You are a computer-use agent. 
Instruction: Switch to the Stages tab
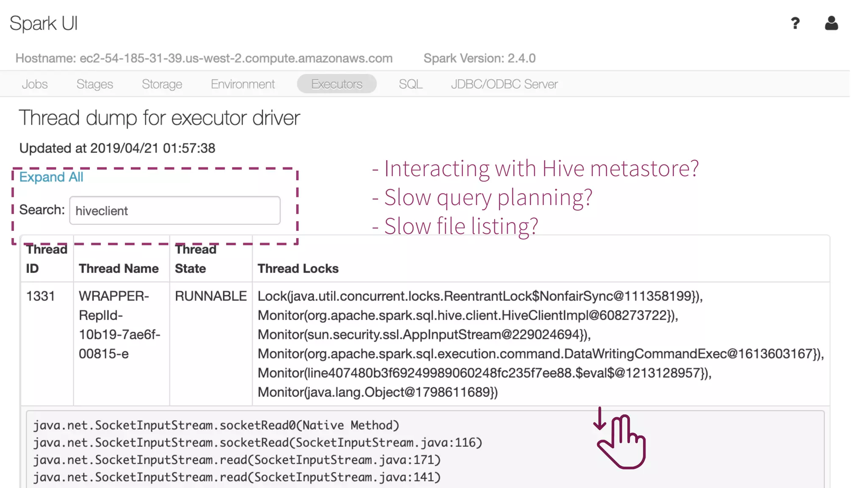(x=95, y=84)
